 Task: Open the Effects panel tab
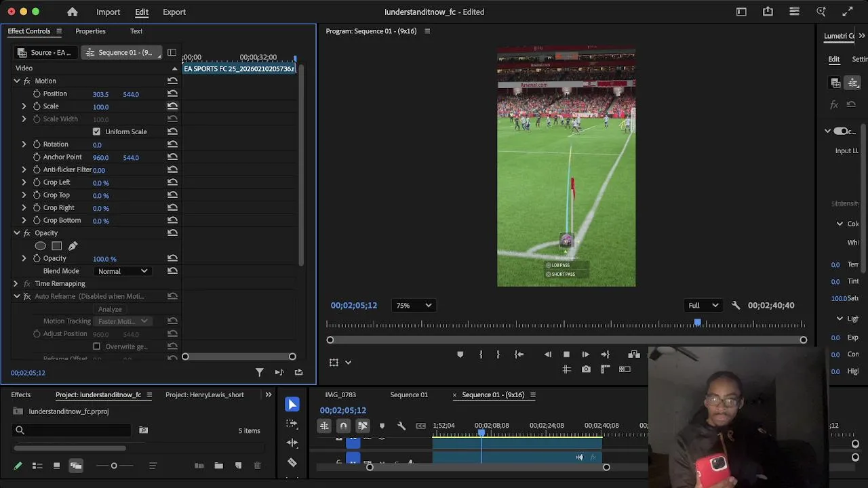coord(20,394)
